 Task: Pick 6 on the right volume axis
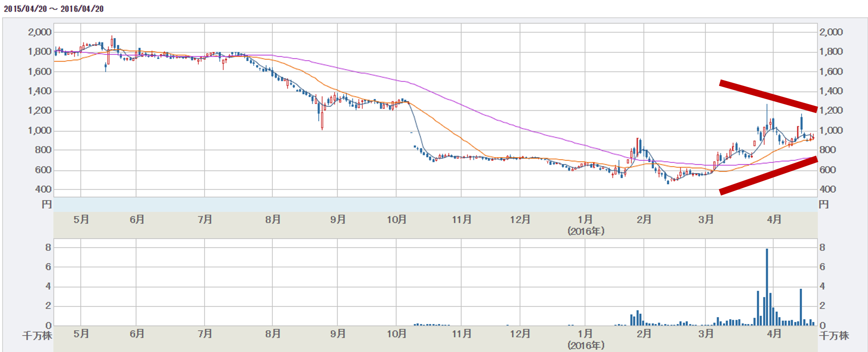click(x=822, y=267)
